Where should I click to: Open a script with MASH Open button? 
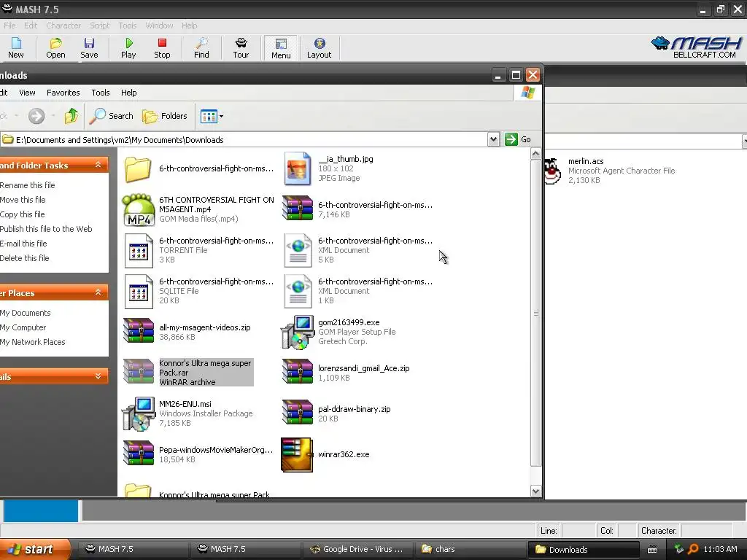point(55,48)
